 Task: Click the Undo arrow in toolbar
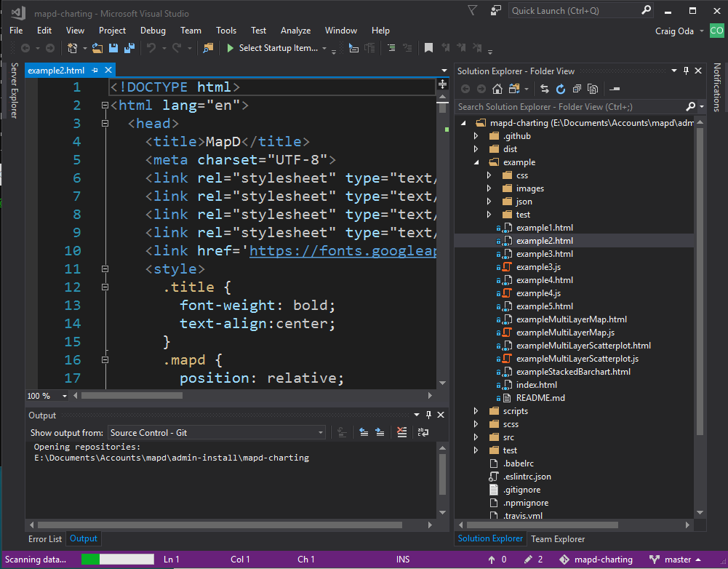[x=151, y=48]
